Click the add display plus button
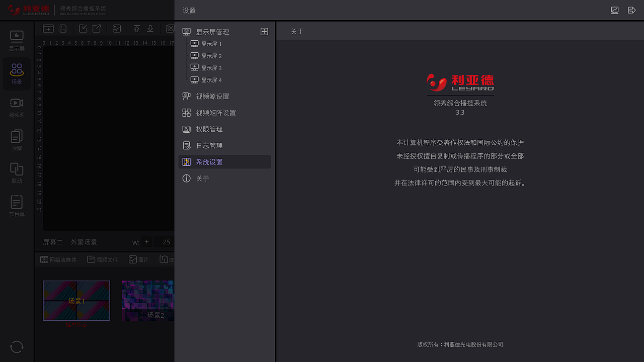The image size is (644, 362). [x=264, y=31]
